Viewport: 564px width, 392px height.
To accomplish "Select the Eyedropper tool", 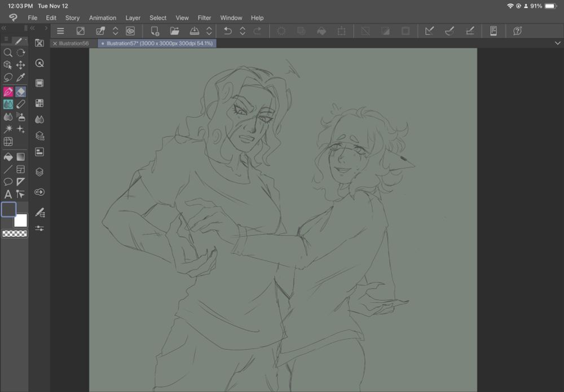I will pos(21,77).
